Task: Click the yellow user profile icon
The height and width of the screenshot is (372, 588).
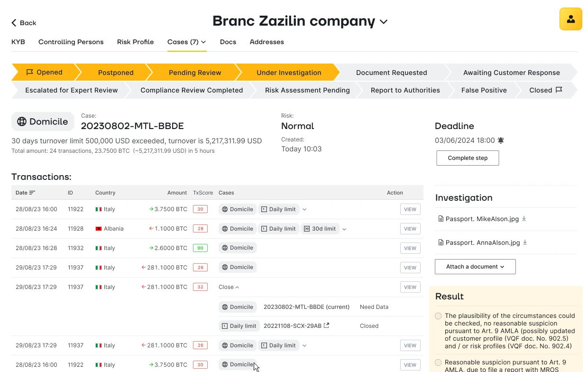Action: (570, 19)
